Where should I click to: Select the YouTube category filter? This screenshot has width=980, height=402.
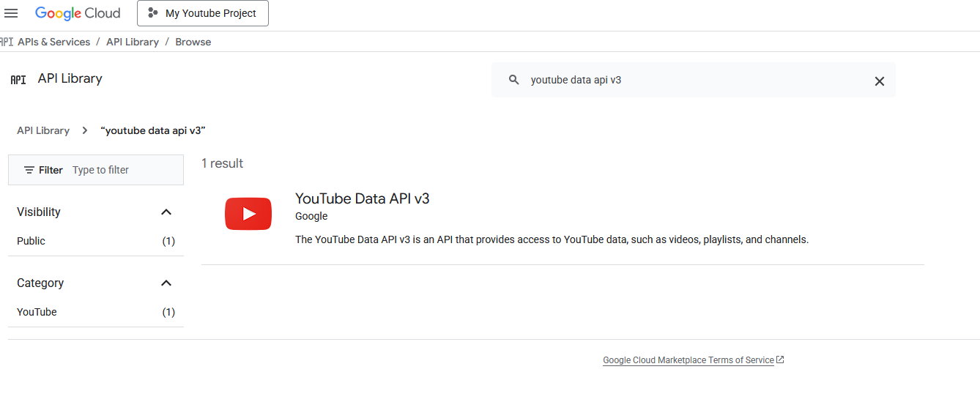(x=37, y=312)
